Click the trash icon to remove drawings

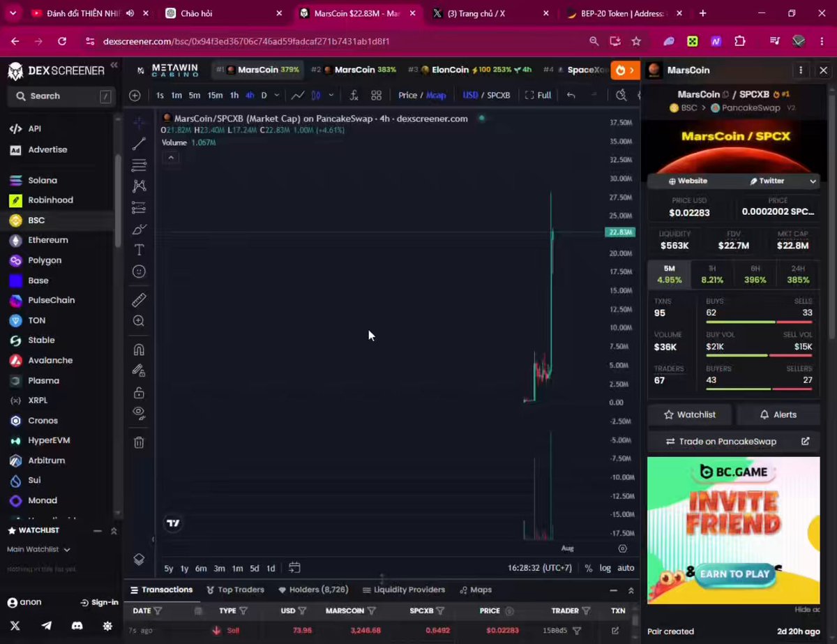(139, 442)
